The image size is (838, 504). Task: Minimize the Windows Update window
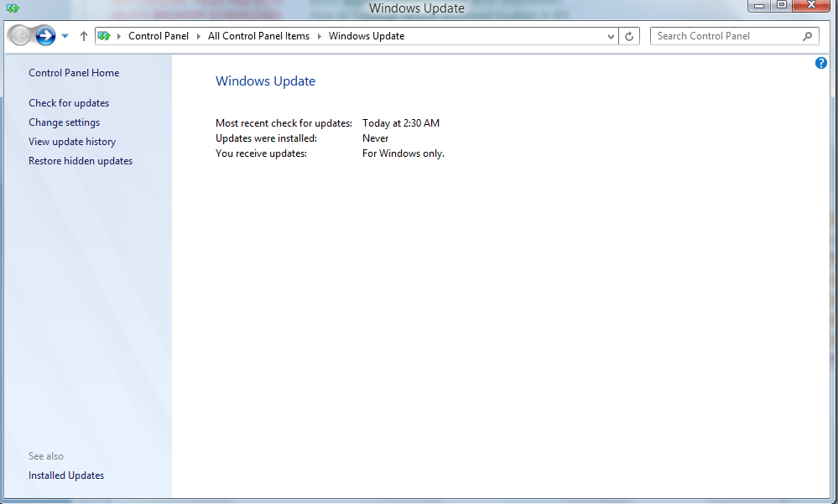[759, 5]
